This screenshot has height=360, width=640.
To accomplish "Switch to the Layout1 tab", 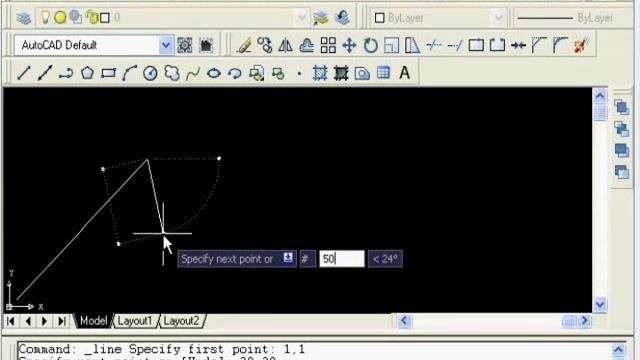I will click(x=135, y=321).
